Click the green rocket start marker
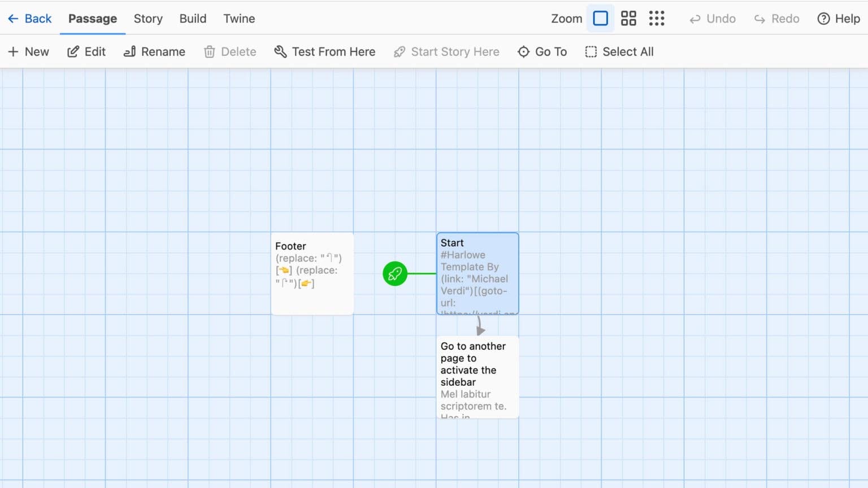868x488 pixels. pos(395,274)
